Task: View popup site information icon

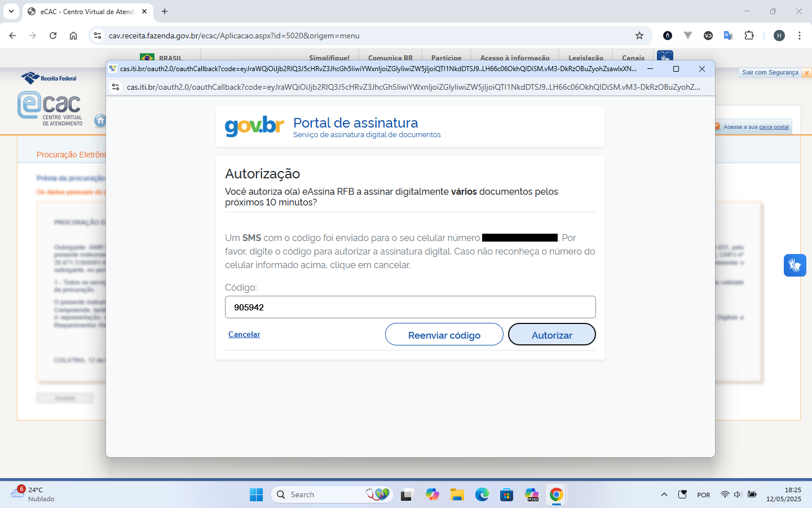Action: click(116, 87)
